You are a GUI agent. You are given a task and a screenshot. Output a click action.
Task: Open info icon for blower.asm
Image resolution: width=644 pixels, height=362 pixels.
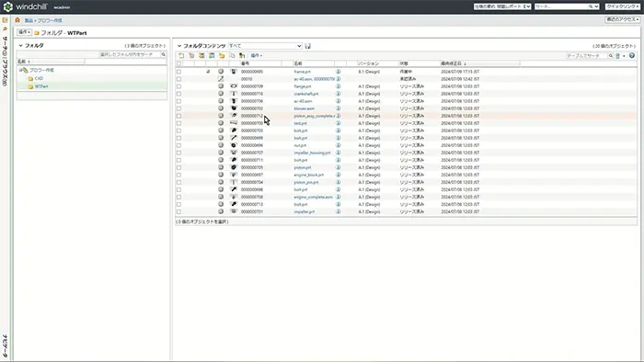[338, 108]
